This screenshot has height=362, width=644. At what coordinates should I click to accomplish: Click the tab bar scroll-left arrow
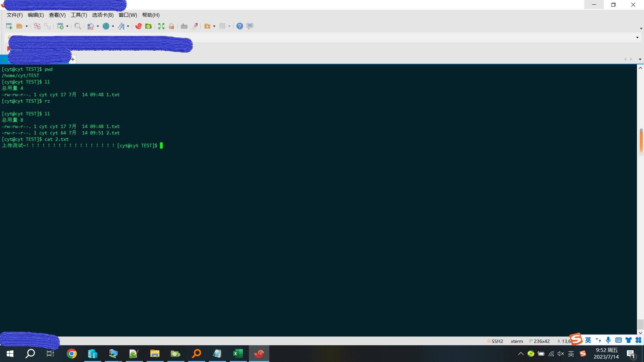625,59
